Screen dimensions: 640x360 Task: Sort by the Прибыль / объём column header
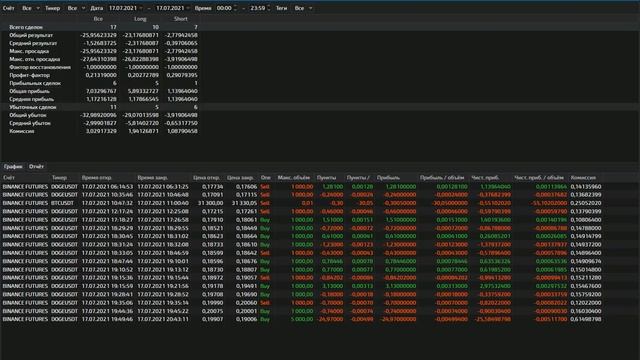pyautogui.click(x=442, y=178)
